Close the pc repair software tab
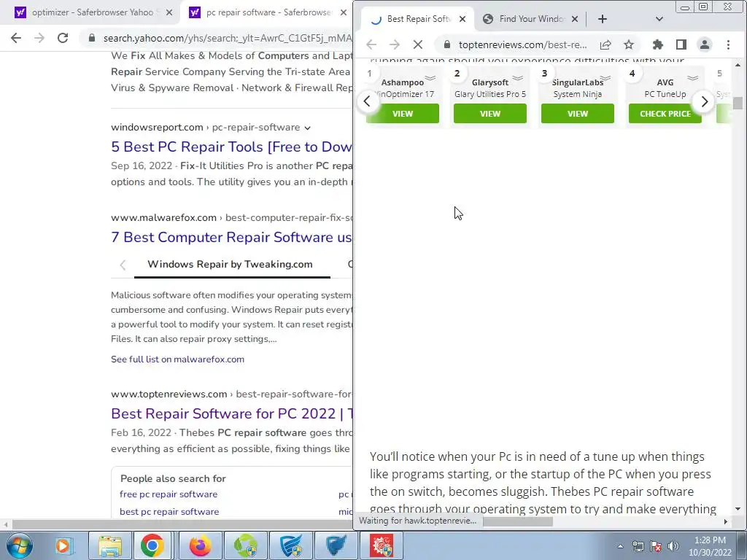747x560 pixels. coord(344,12)
